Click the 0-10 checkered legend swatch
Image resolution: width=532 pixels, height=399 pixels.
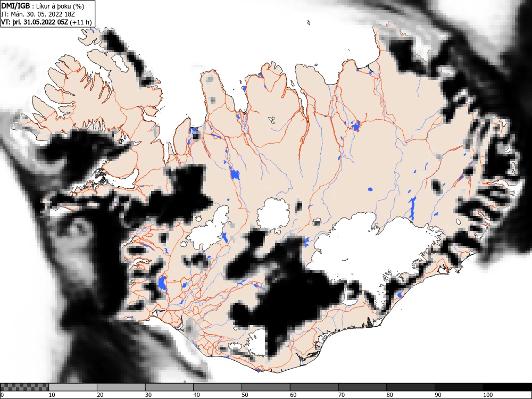[x=24, y=387]
